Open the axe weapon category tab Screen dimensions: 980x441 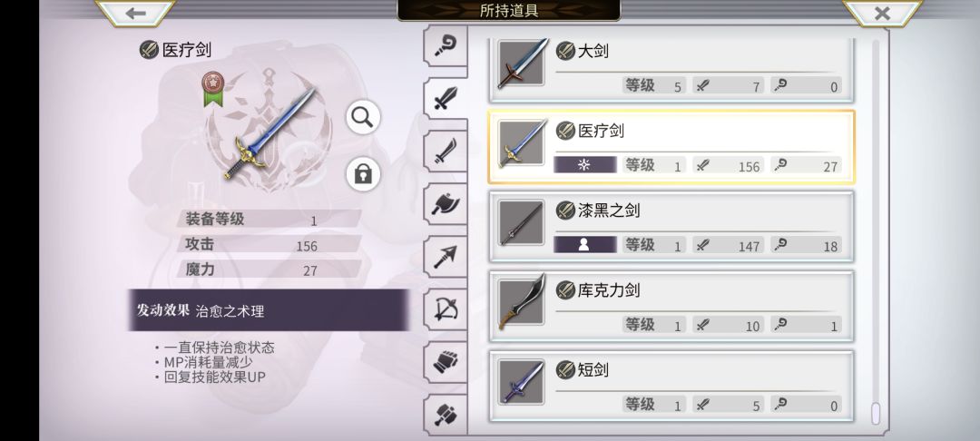446,204
